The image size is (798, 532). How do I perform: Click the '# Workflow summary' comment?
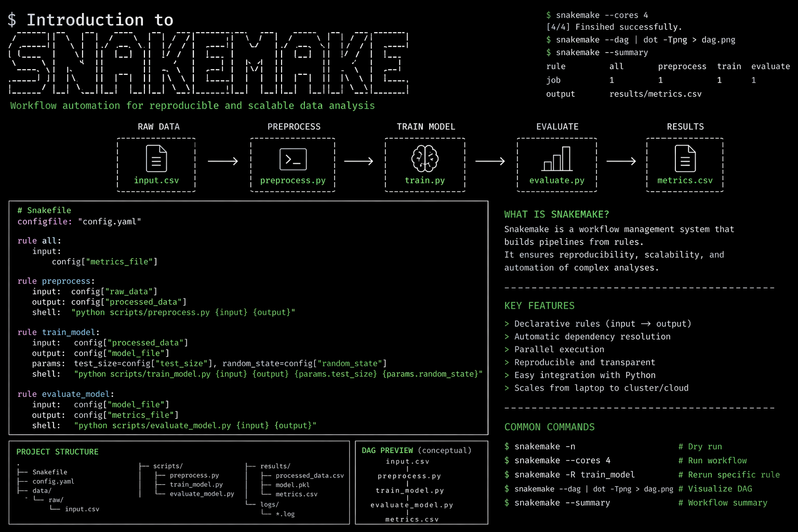tap(722, 503)
